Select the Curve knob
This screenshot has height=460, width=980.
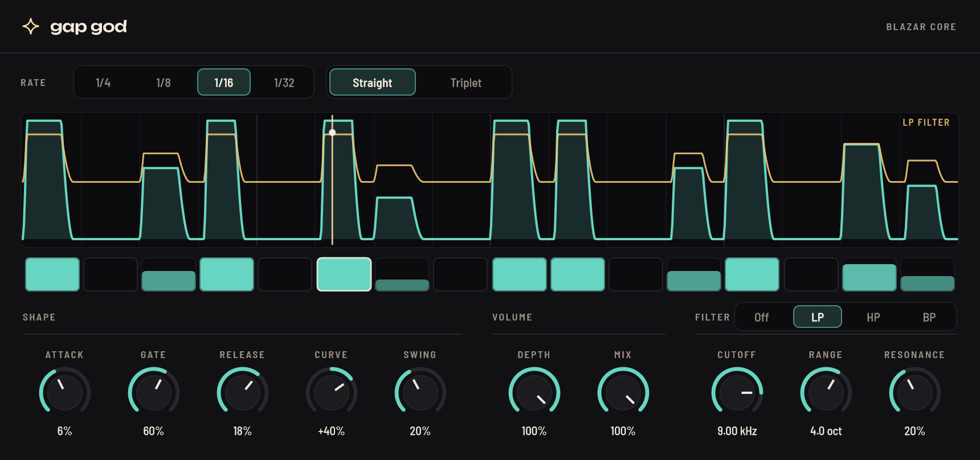point(332,392)
